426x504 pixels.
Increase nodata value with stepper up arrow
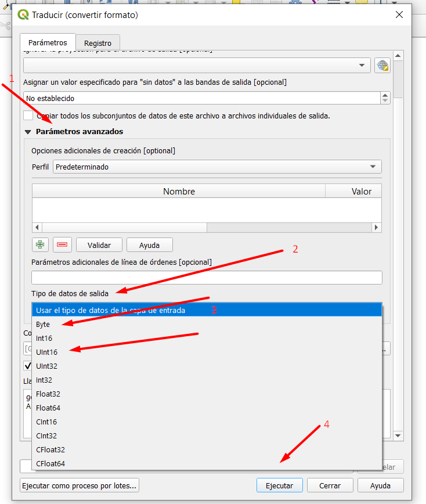tap(385, 95)
